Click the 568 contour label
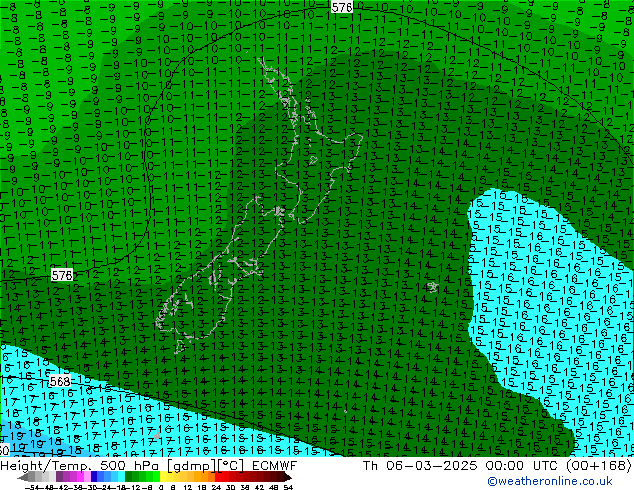This screenshot has height=490, width=634. pyautogui.click(x=60, y=381)
